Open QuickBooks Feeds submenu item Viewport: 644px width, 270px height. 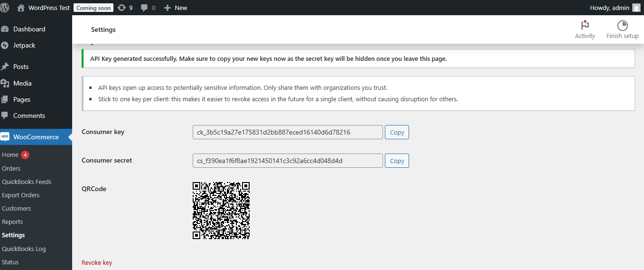[27, 182]
